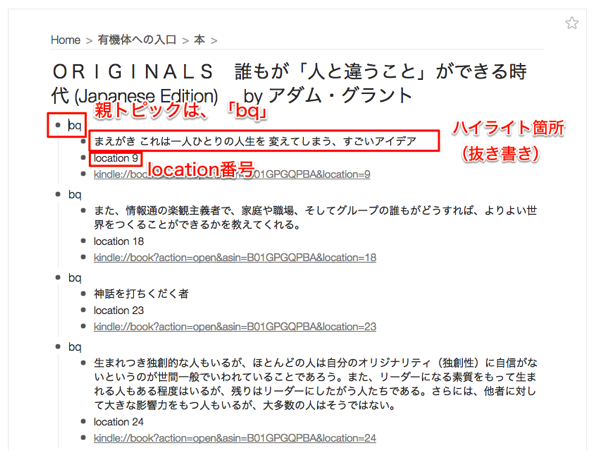Image resolution: width=599 pixels, height=451 pixels.
Task: Click the bq text above また、情報通
Action: point(75,195)
